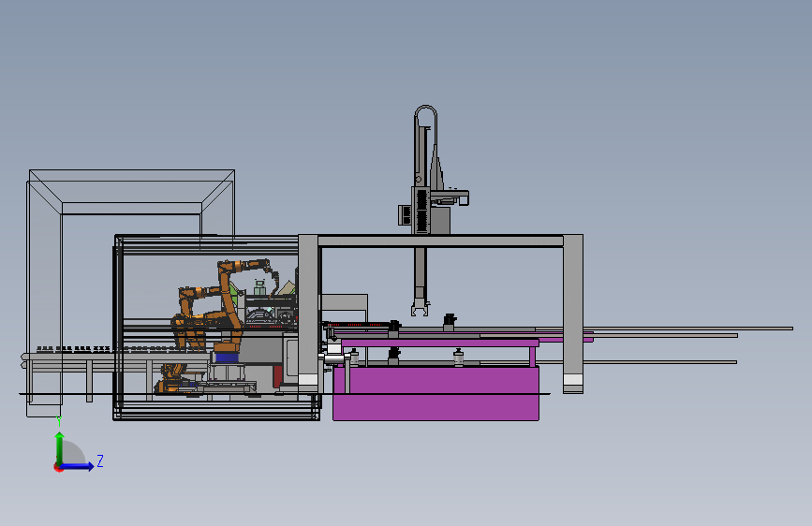Click the Z label on the triad
Image resolution: width=812 pixels, height=526 pixels.
click(x=100, y=460)
